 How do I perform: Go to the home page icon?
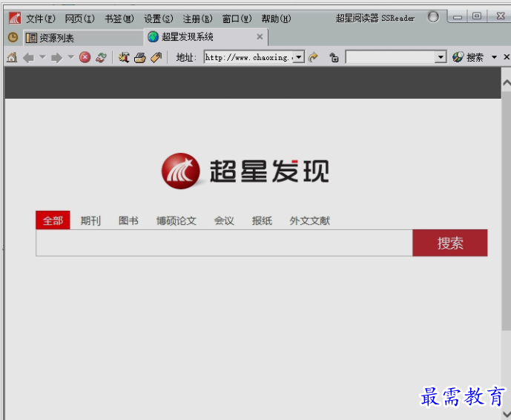pyautogui.click(x=12, y=57)
